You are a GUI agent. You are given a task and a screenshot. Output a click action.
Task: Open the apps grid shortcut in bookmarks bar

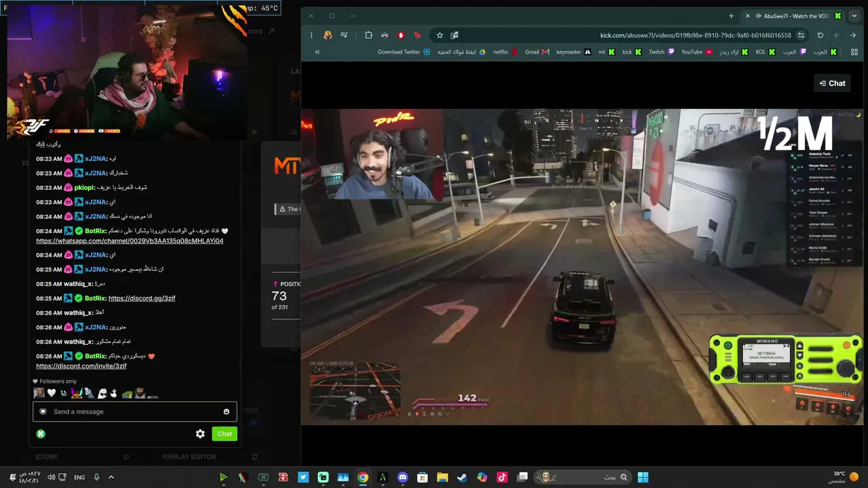[853, 52]
